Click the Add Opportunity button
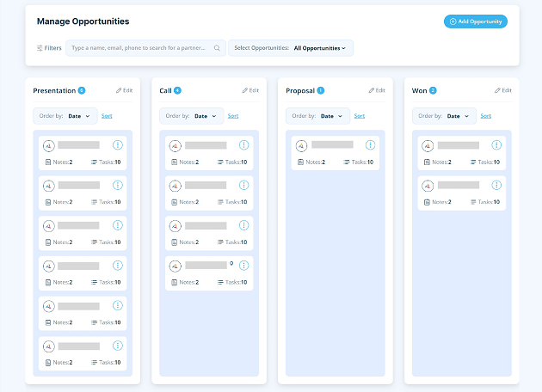Screen dimensions: 542x392 (475, 21)
